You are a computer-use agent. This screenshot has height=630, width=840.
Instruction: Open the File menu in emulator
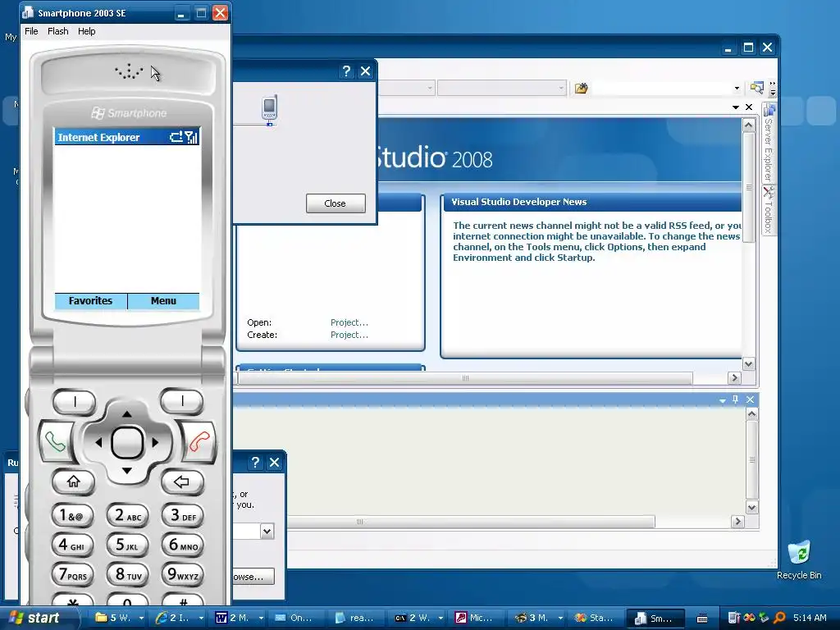pos(32,31)
